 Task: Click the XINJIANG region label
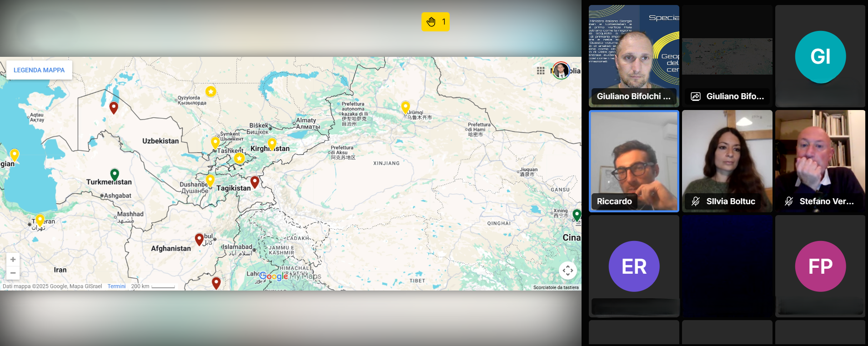pyautogui.click(x=386, y=163)
